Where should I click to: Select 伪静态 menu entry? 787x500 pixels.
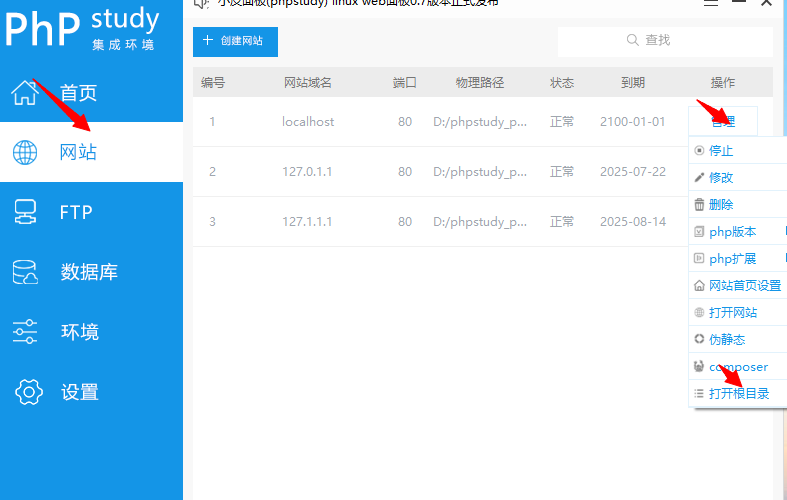[738, 339]
